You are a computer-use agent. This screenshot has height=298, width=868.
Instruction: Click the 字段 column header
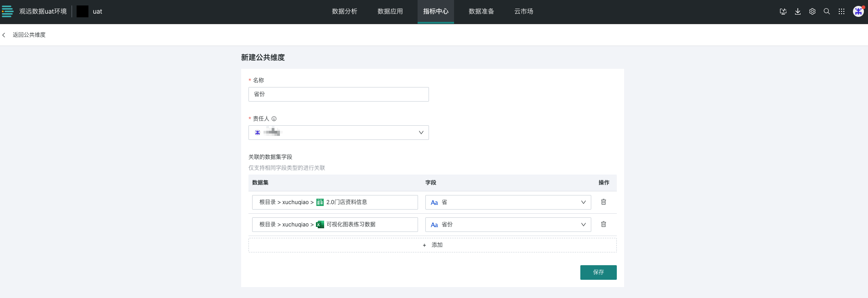click(431, 183)
